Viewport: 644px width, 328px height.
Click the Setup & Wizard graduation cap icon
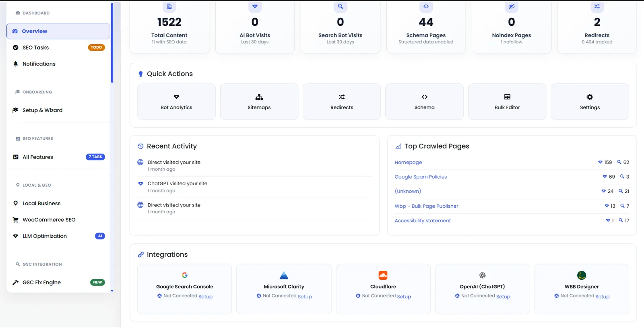point(16,110)
